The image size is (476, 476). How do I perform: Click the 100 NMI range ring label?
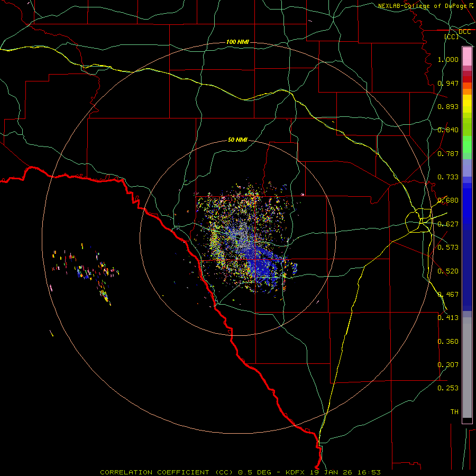[237, 42]
